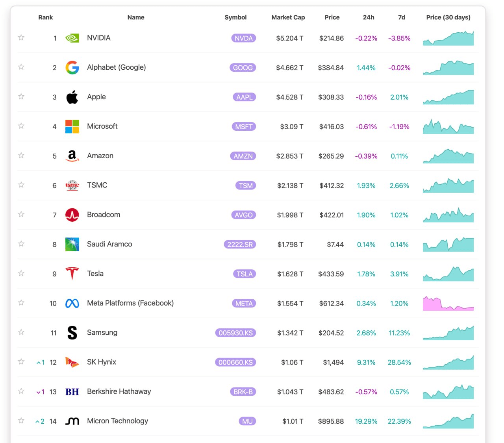Click the SK Hynix rank-up arrow
The width and height of the screenshot is (504, 443).
(x=39, y=363)
